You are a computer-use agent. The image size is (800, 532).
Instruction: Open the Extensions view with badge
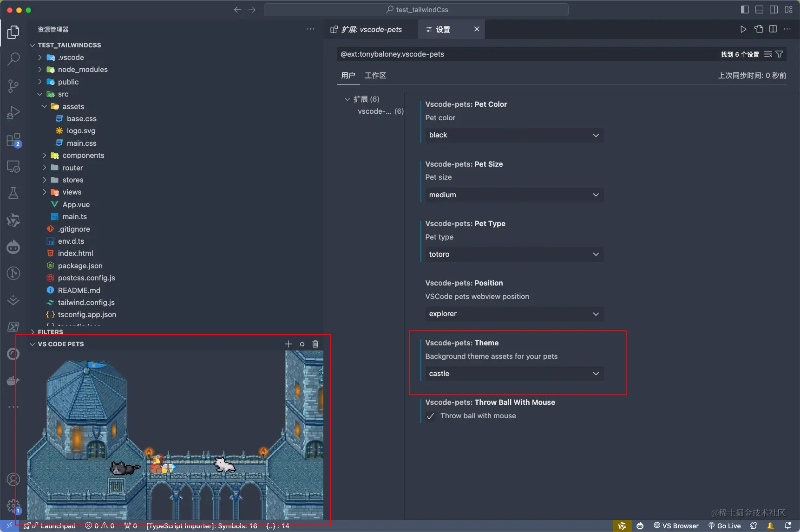tap(13, 140)
